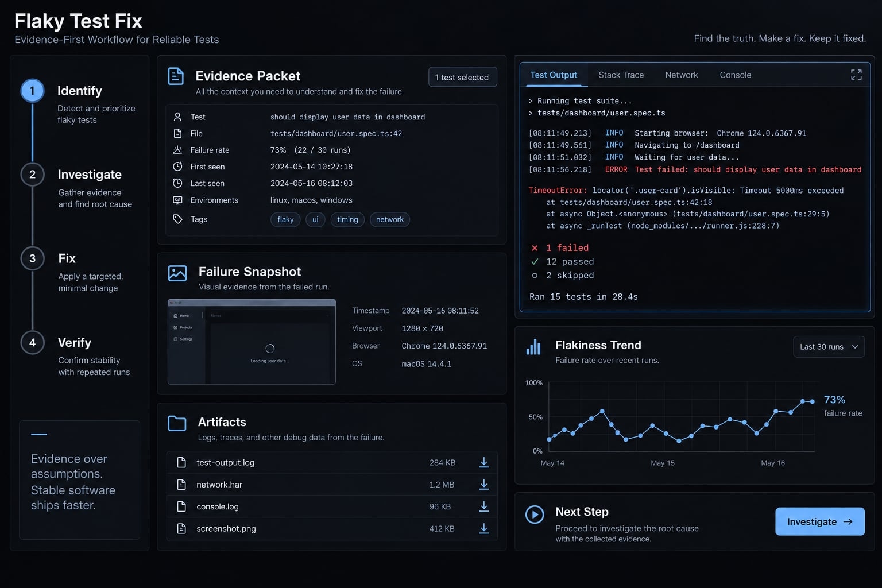
Task: Download the screenshot.png artifact
Action: point(484,529)
